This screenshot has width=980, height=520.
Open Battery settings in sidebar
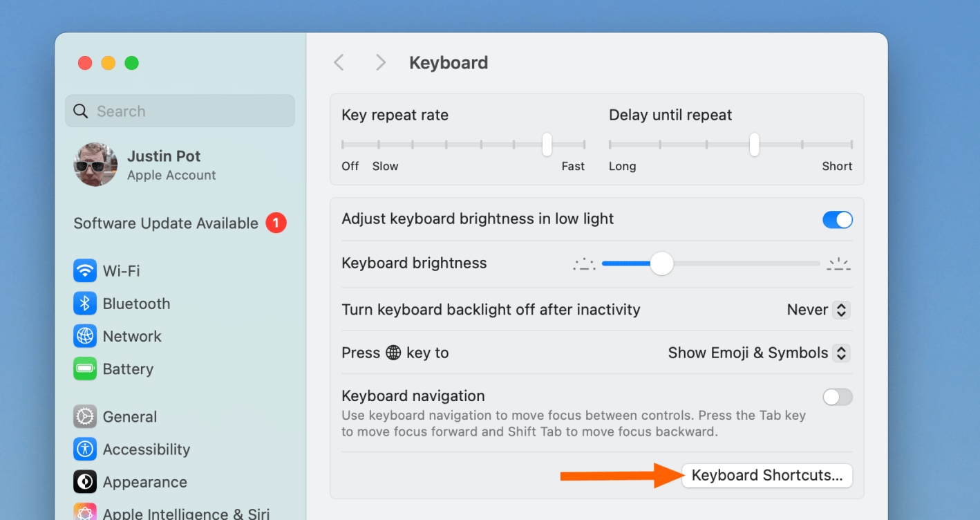84,369
